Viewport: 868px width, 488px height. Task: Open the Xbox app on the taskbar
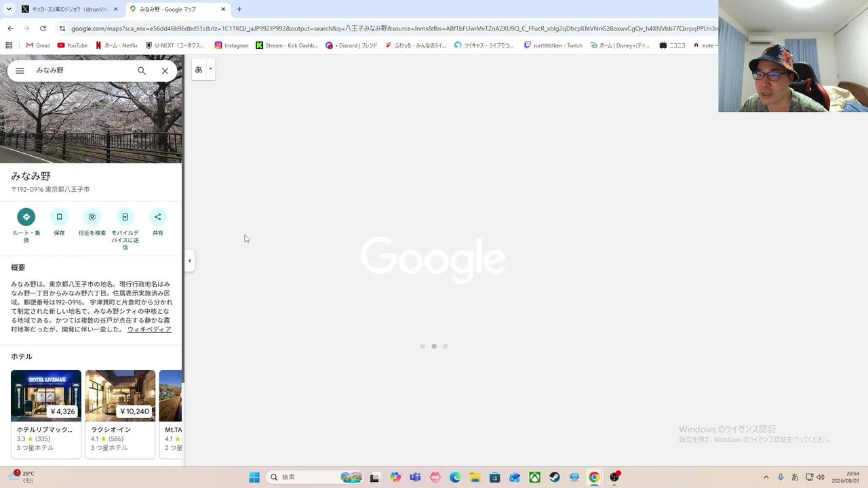coord(535,477)
